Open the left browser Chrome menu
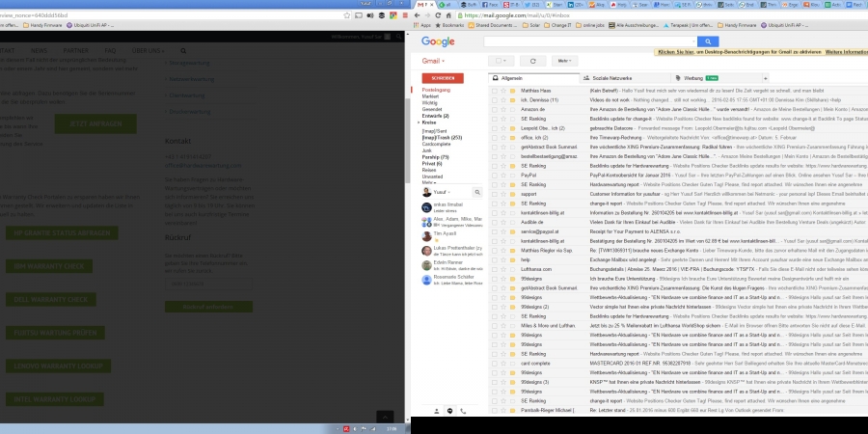868x434 pixels. coord(405,15)
